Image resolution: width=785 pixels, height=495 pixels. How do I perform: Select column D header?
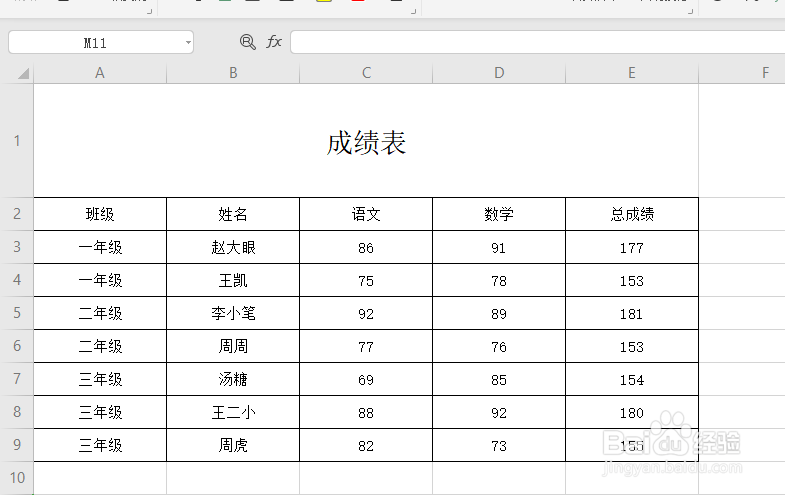pos(499,73)
